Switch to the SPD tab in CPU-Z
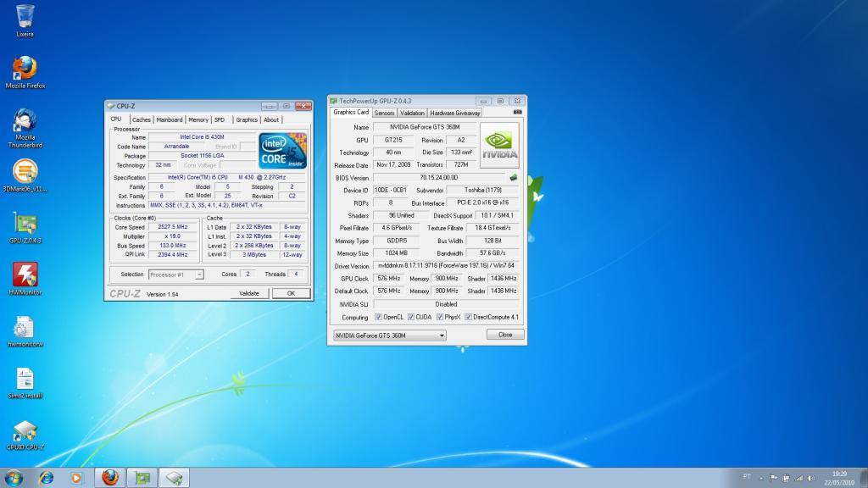This screenshot has width=868, height=488. (x=220, y=119)
